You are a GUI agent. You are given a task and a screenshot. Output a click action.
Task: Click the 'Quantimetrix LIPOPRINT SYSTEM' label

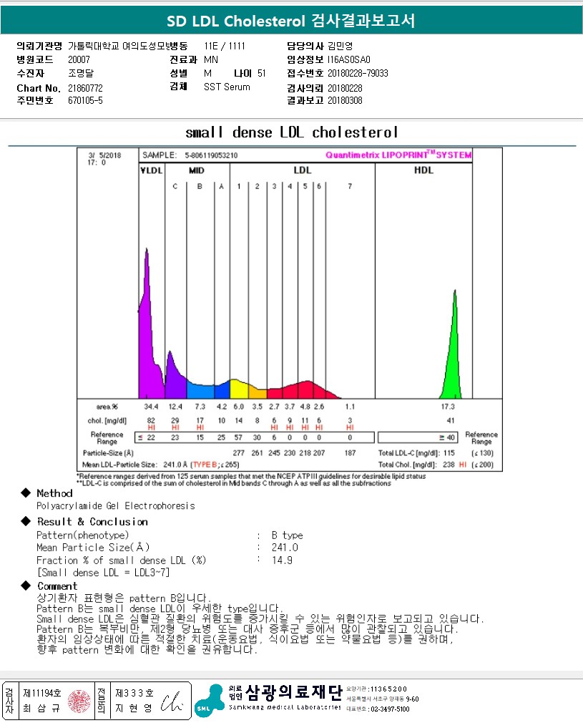[x=398, y=155]
